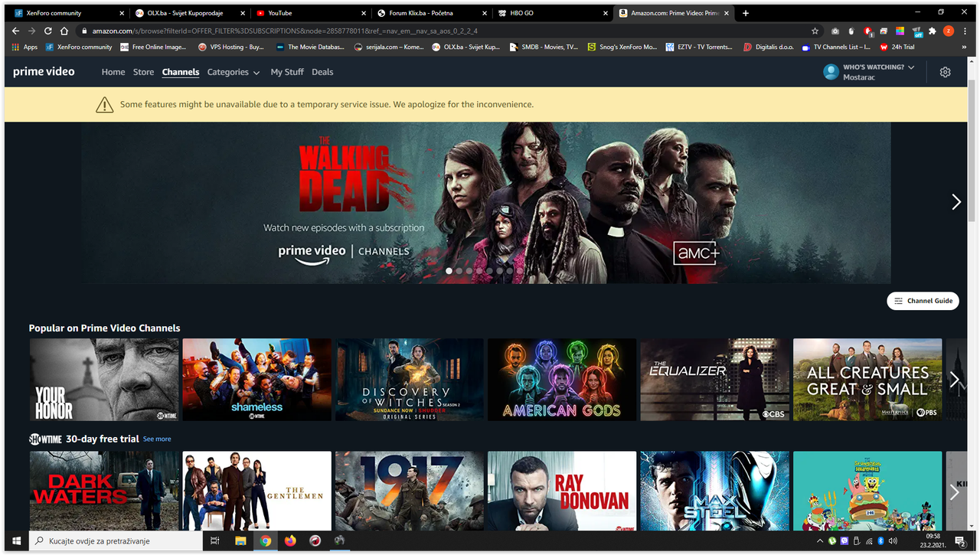Click the Windows taskbar search box
Image resolution: width=980 pixels, height=555 pixels.
tap(117, 541)
